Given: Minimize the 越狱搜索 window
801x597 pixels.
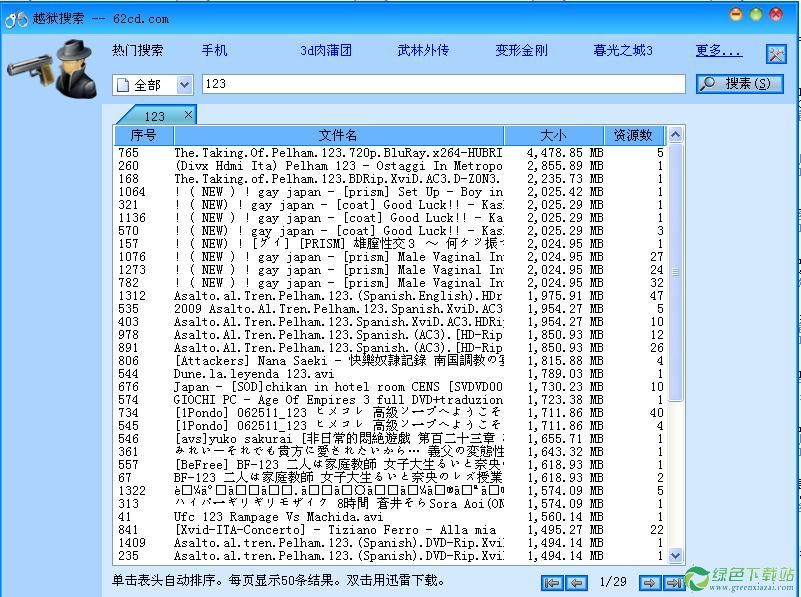Looking at the screenshot, I should click(x=736, y=14).
